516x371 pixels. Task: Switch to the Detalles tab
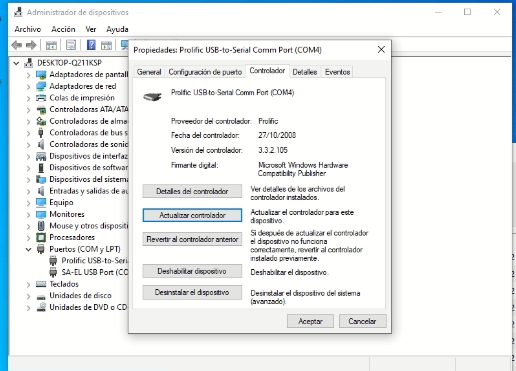305,72
